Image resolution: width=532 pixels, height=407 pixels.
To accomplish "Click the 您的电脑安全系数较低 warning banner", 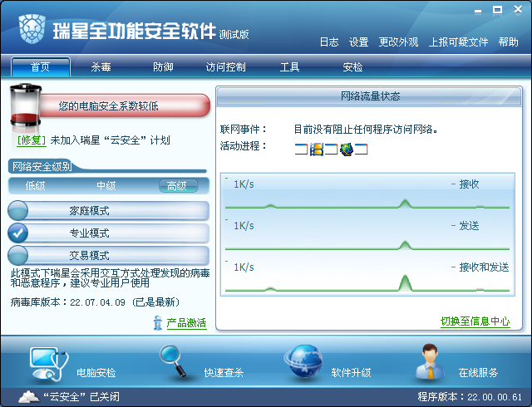I will [124, 105].
